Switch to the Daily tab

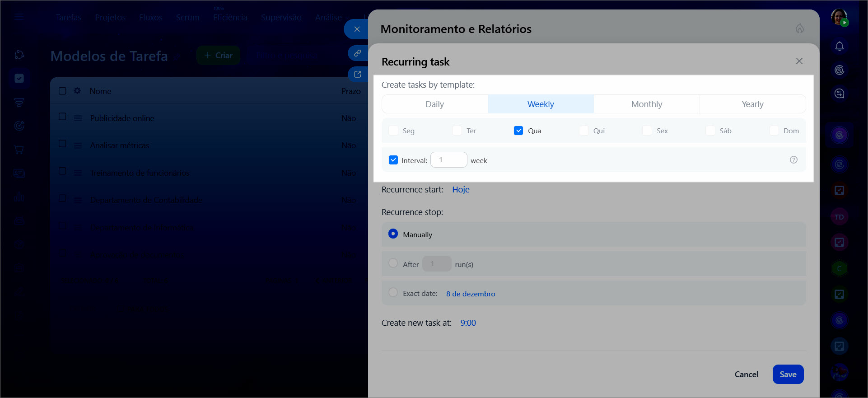[x=434, y=104]
